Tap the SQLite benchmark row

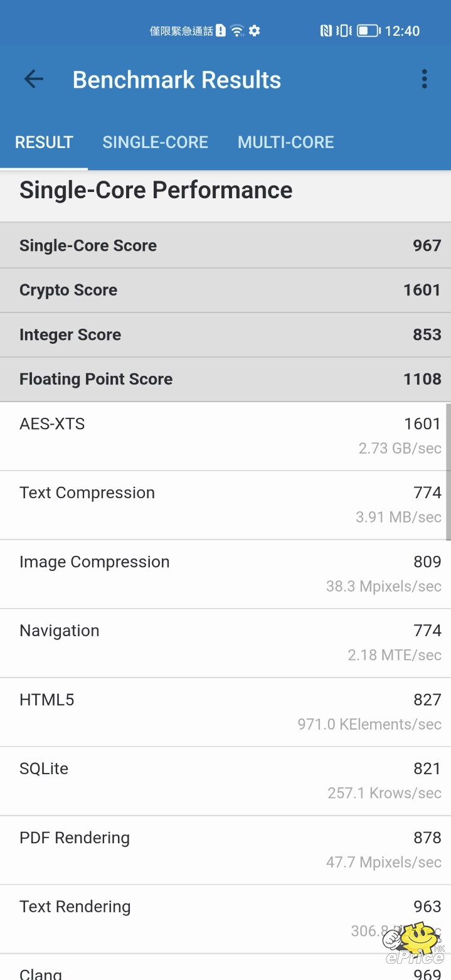(x=225, y=781)
